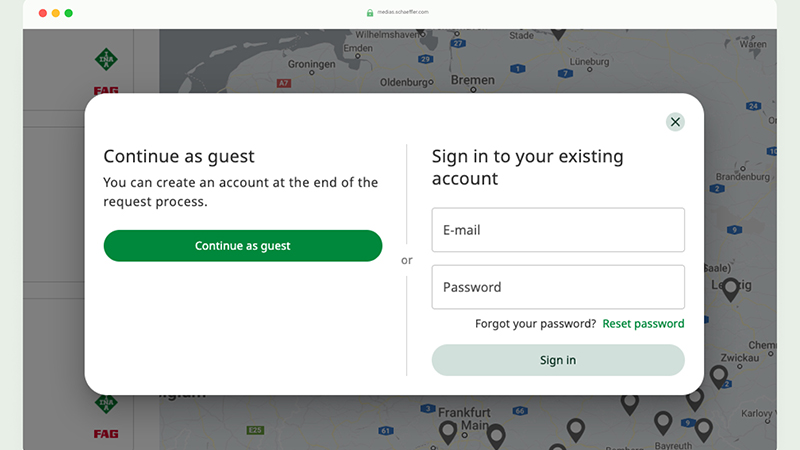Select the map pin right of Frankfurt Main

[x=496, y=435]
